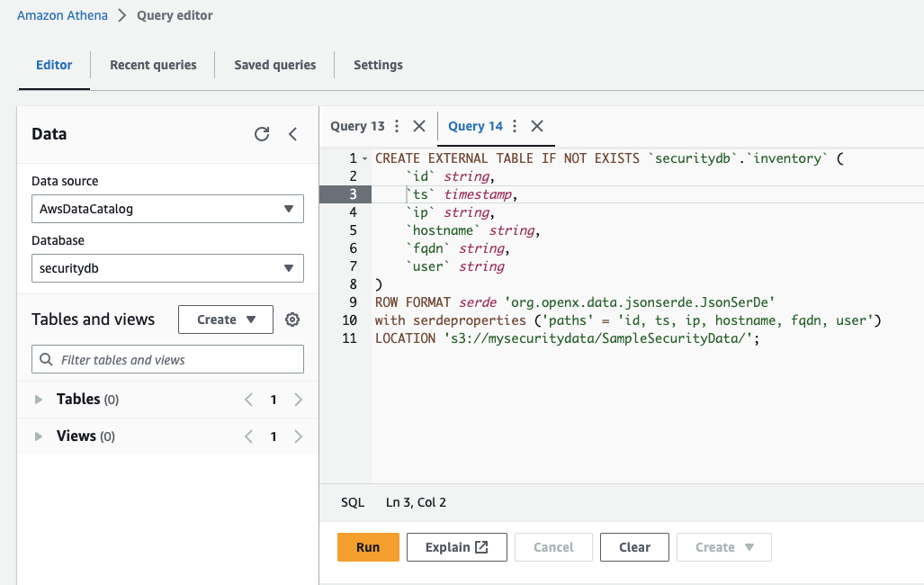The image size is (924, 585).
Task: Switch to Recent queries tab
Action: tap(153, 65)
